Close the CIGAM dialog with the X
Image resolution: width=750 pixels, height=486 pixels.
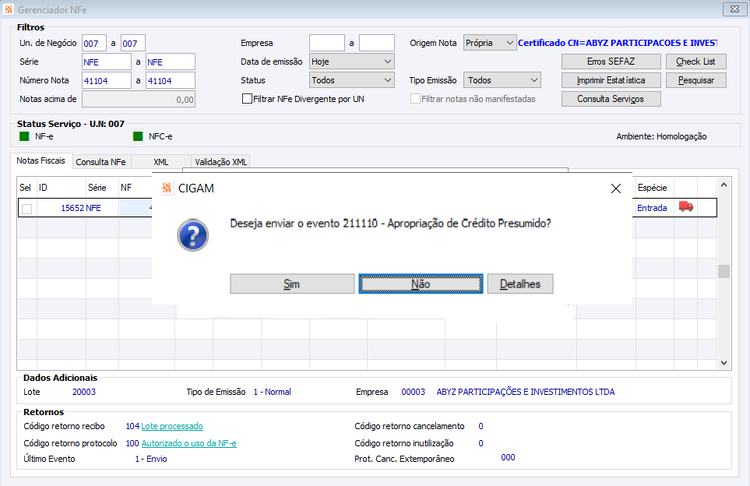(616, 188)
